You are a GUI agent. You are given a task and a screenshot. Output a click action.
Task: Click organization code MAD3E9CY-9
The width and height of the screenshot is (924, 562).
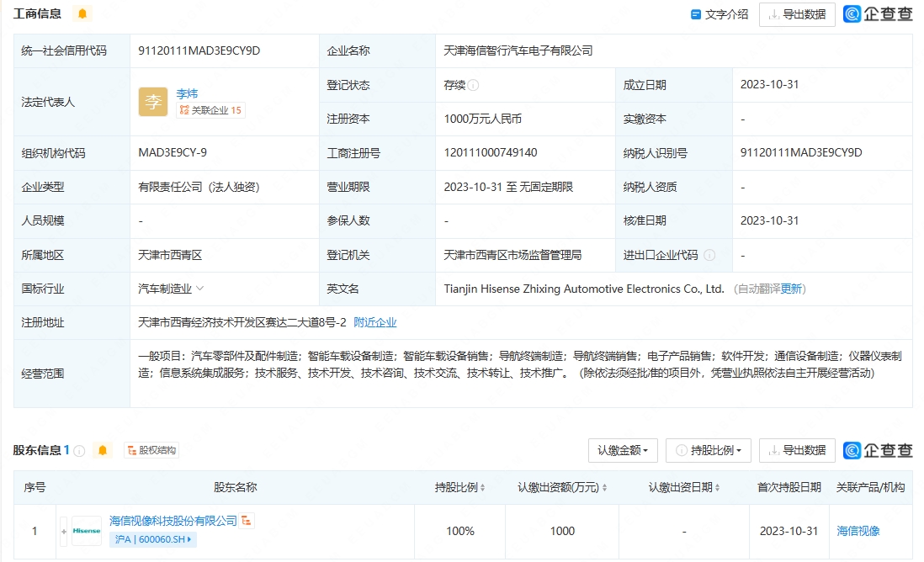[x=173, y=152]
